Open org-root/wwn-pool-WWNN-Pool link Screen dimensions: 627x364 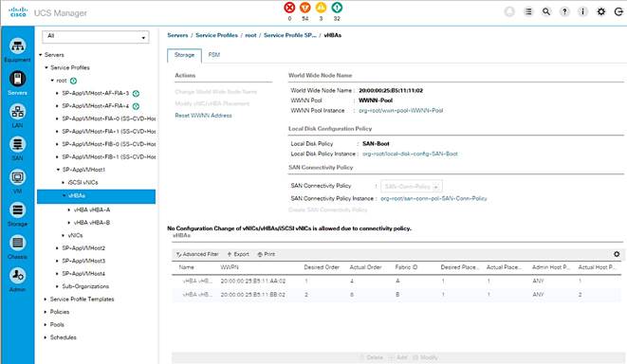400,111
